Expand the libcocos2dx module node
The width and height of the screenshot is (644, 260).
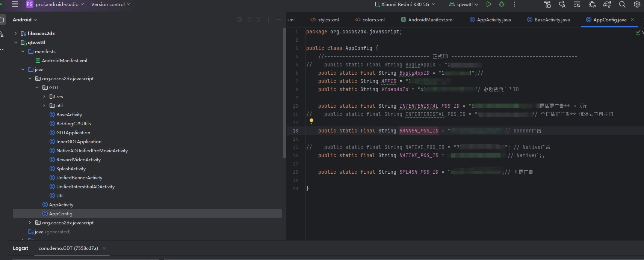[16, 33]
